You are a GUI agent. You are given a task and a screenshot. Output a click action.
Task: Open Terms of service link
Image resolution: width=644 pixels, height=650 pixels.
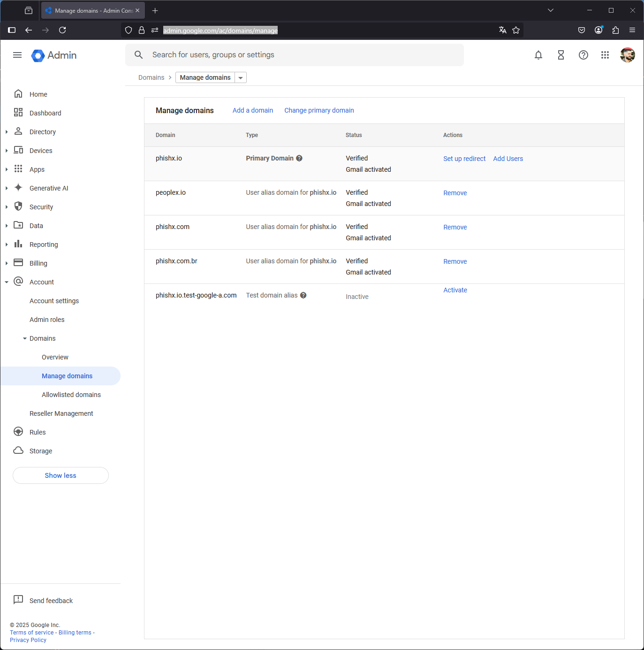click(32, 633)
